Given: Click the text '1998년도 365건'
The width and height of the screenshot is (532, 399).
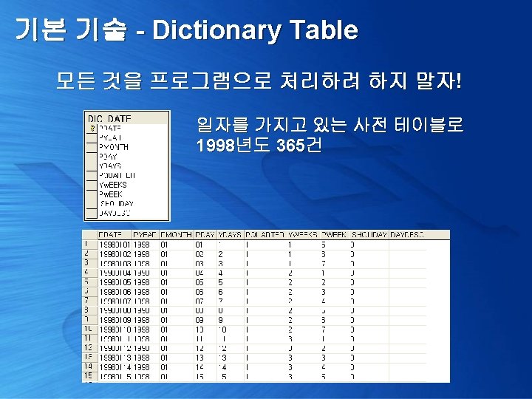Looking at the screenshot, I should 259,146.
